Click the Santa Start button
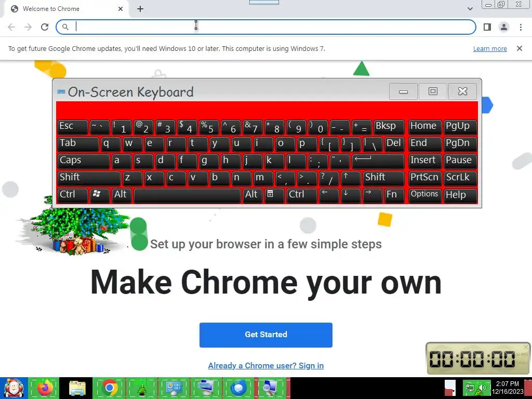Viewport: 532px width, 399px height. click(14, 388)
